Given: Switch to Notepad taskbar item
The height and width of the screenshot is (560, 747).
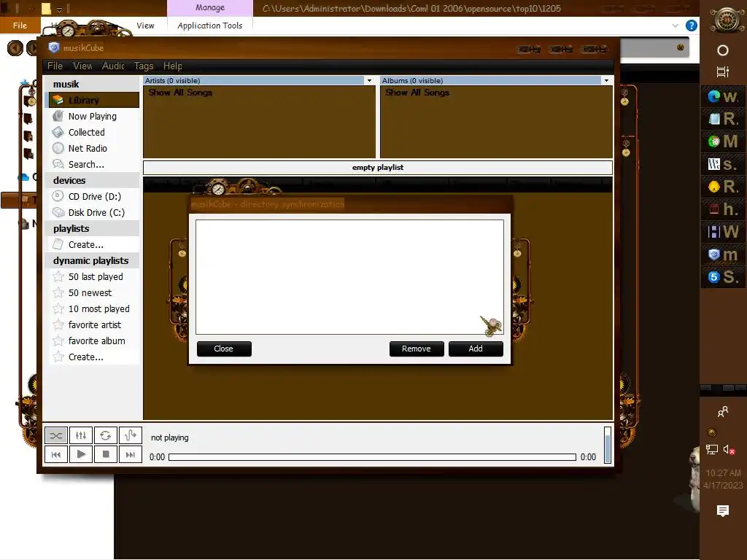Looking at the screenshot, I should tap(723, 119).
